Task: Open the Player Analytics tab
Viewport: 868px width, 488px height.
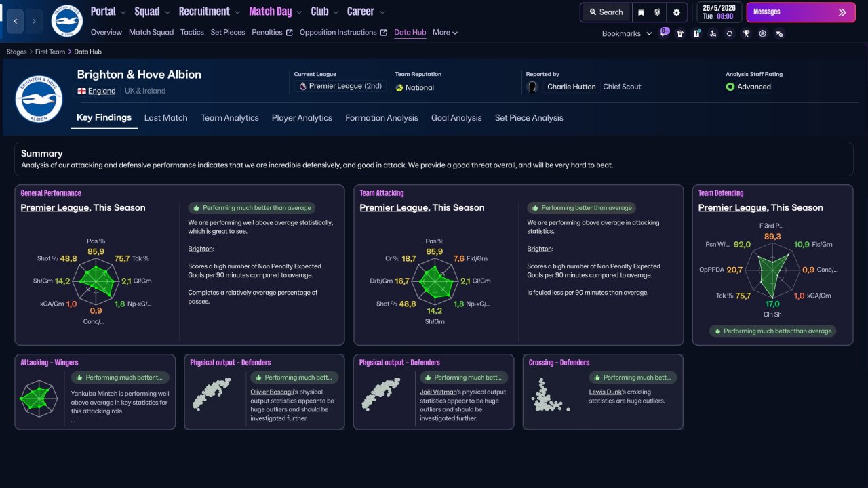Action: pos(302,118)
